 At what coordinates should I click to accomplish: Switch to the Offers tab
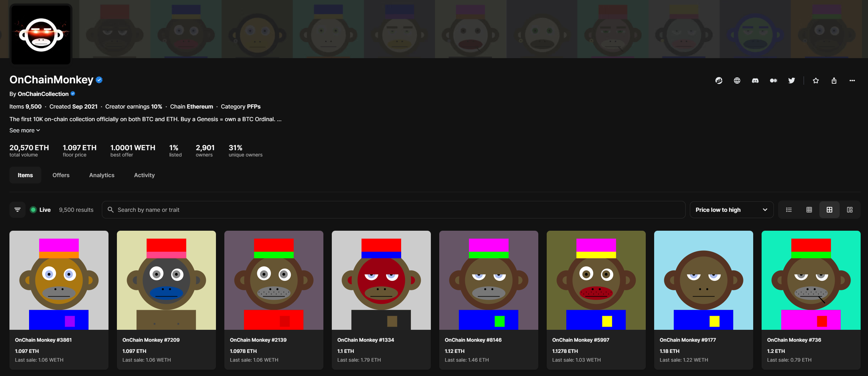coord(61,175)
